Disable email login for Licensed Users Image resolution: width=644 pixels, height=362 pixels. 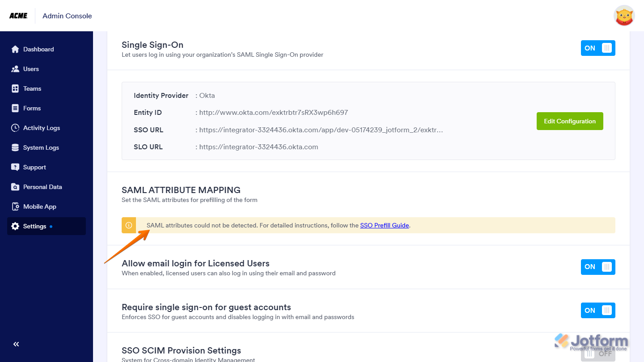[x=598, y=267]
